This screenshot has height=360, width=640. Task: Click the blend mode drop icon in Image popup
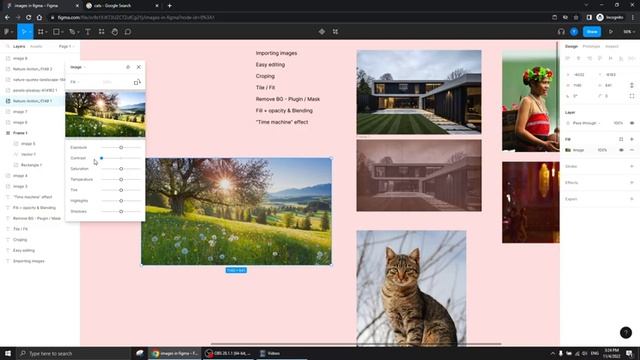point(128,67)
